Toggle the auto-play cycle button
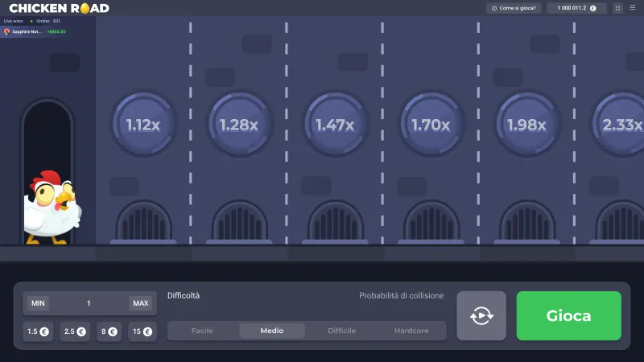644x362 pixels. tap(481, 315)
